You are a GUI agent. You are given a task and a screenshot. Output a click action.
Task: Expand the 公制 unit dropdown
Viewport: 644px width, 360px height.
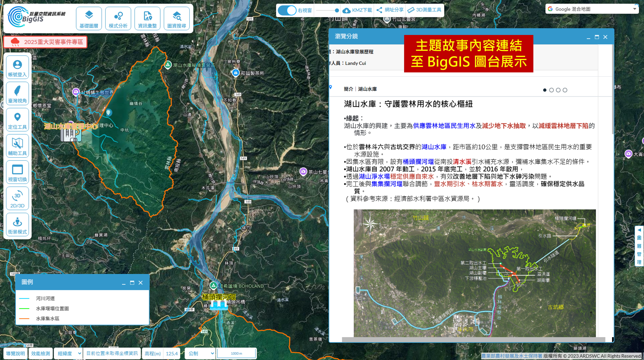[200, 353]
